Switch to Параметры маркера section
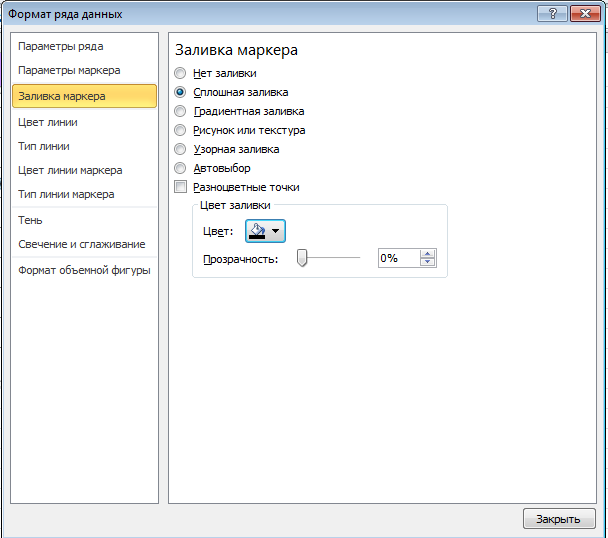This screenshot has width=608, height=538. [69, 71]
